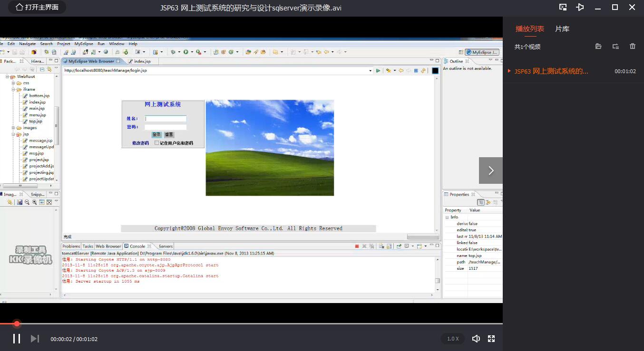The image size is (644, 351).
Task: Seek within the video progress bar
Action: [x=251, y=323]
